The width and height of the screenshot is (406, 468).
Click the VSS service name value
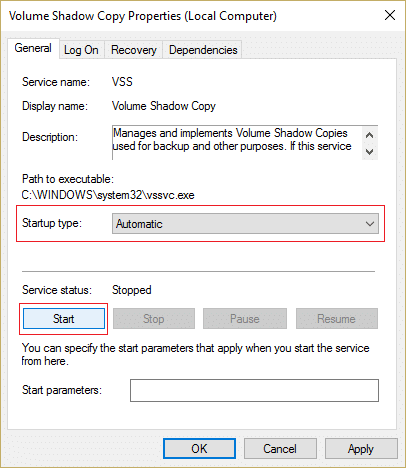pos(122,82)
